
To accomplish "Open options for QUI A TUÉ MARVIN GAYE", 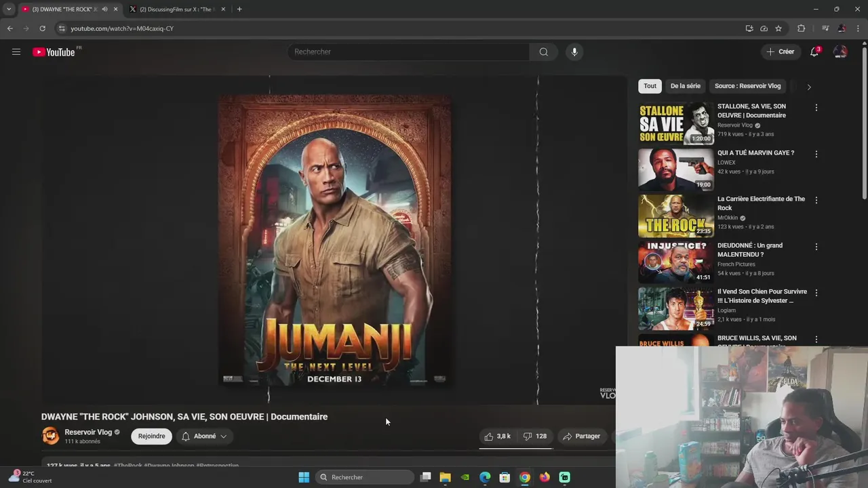I will pyautogui.click(x=816, y=154).
